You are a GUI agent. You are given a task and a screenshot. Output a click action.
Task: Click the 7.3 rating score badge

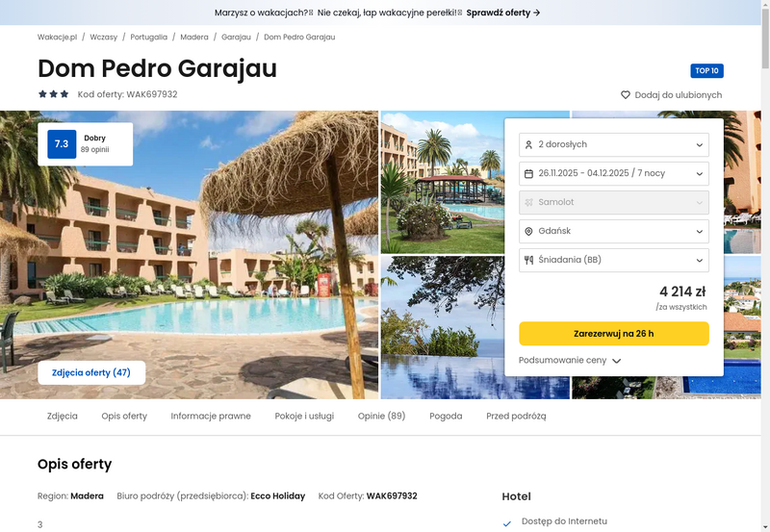pyautogui.click(x=62, y=143)
